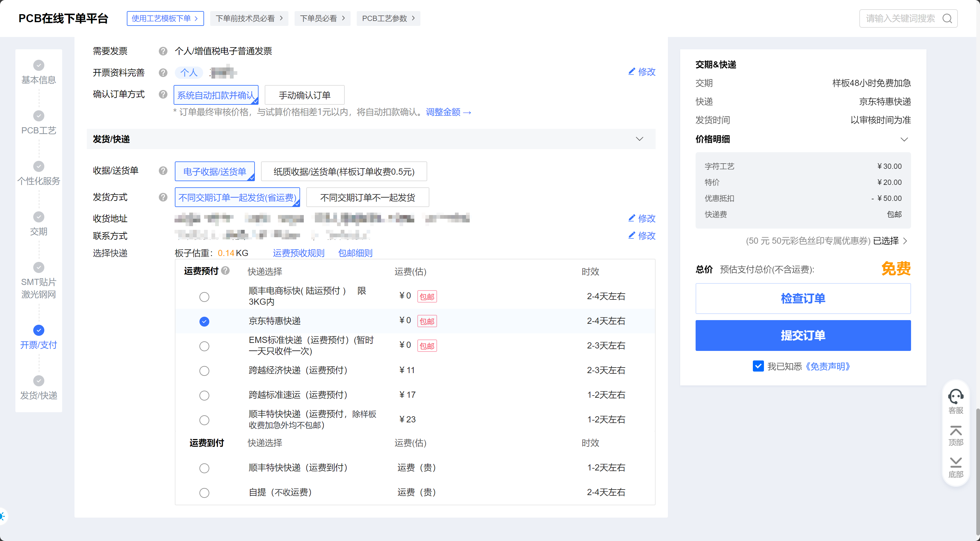The image size is (980, 541).
Task: Click help icon next to 运费预付
Action: [226, 271]
